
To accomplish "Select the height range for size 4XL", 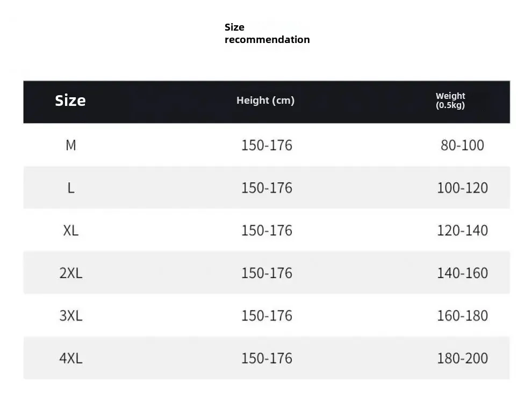I will [x=267, y=359].
